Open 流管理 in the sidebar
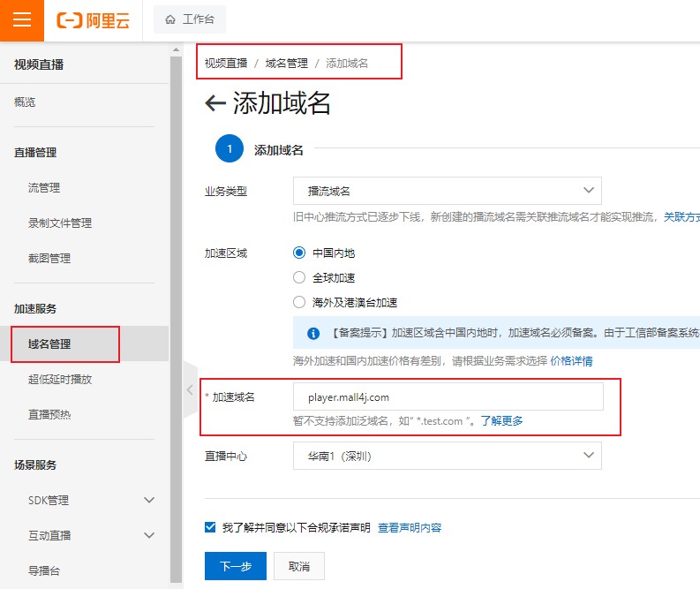Image resolution: width=700 pixels, height=589 pixels. [x=44, y=188]
